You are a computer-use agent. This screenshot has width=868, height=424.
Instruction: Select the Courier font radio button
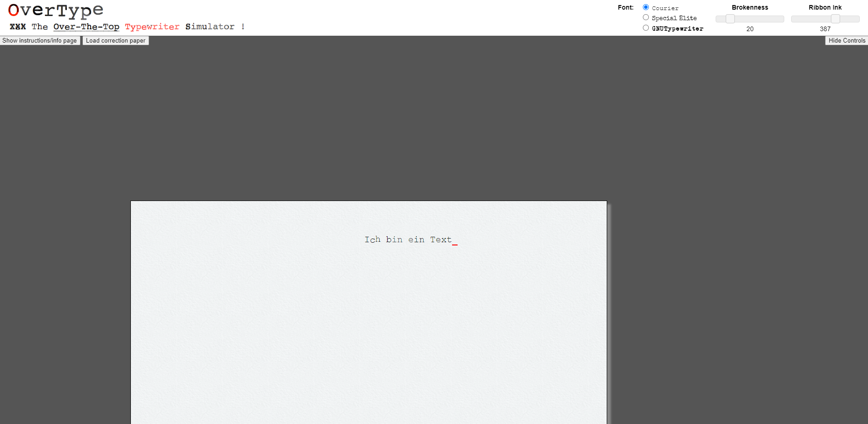coord(646,7)
